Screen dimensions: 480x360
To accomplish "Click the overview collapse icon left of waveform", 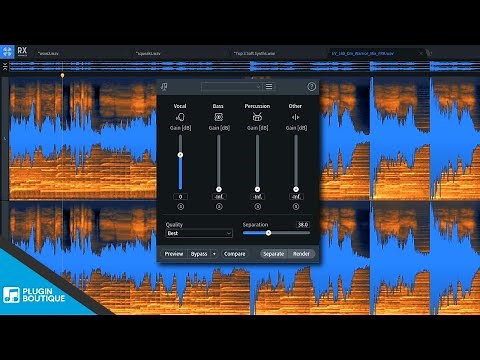I will [x=5, y=66].
